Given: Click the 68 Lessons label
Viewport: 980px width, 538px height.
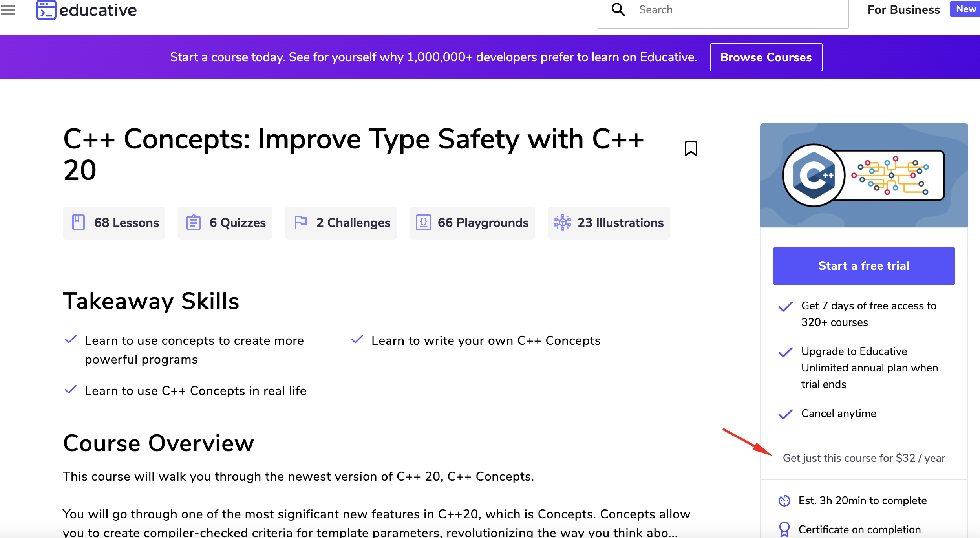Looking at the screenshot, I should (x=126, y=223).
